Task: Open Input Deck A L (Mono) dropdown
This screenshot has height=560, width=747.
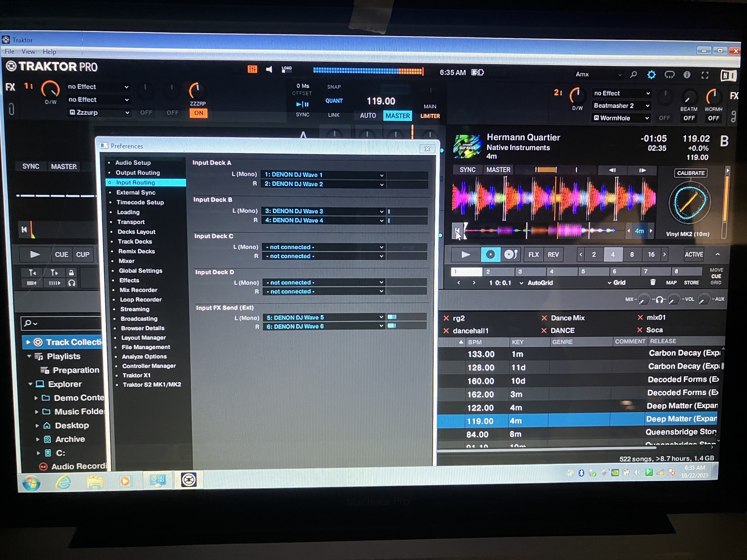Action: (x=323, y=175)
